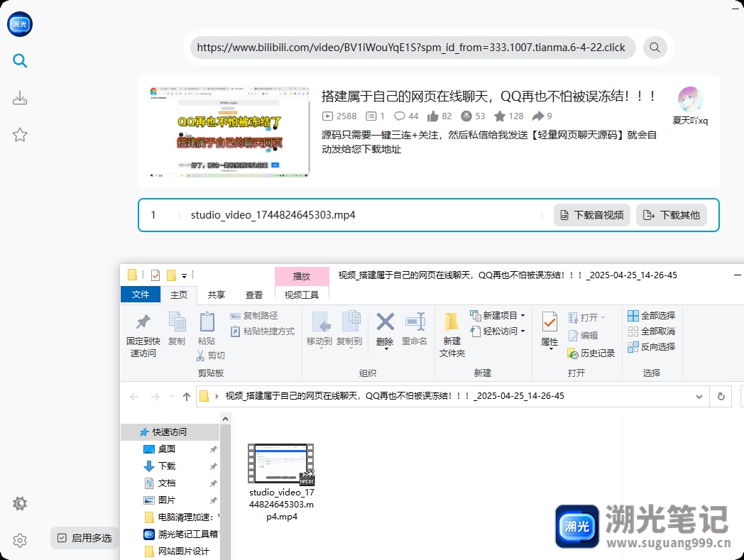Click the address bar refresh button

[721, 396]
